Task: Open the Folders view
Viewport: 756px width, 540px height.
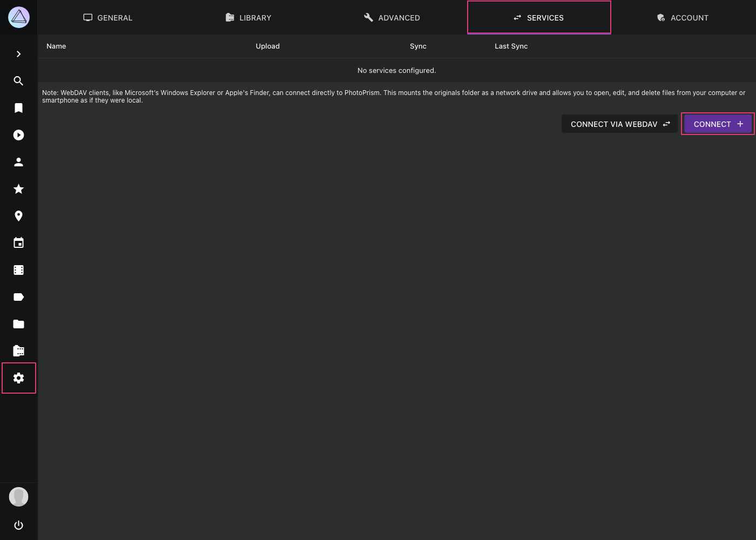Action: coord(18,324)
